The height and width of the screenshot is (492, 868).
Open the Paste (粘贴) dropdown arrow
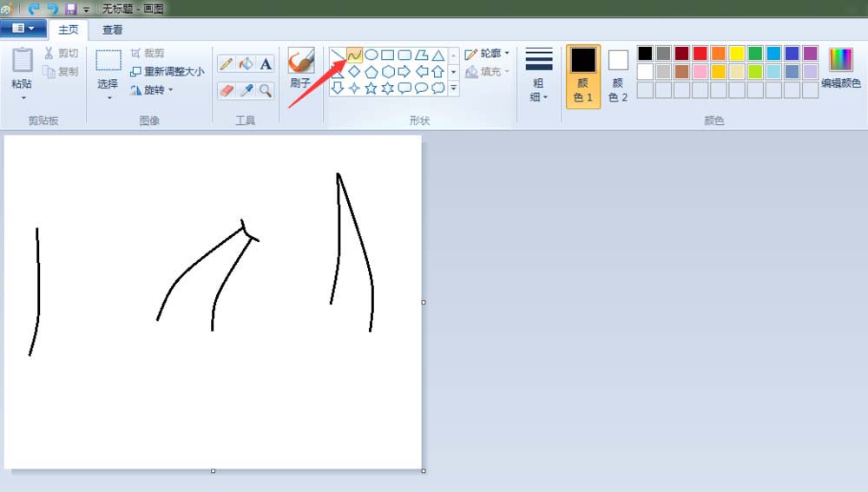pos(23,98)
